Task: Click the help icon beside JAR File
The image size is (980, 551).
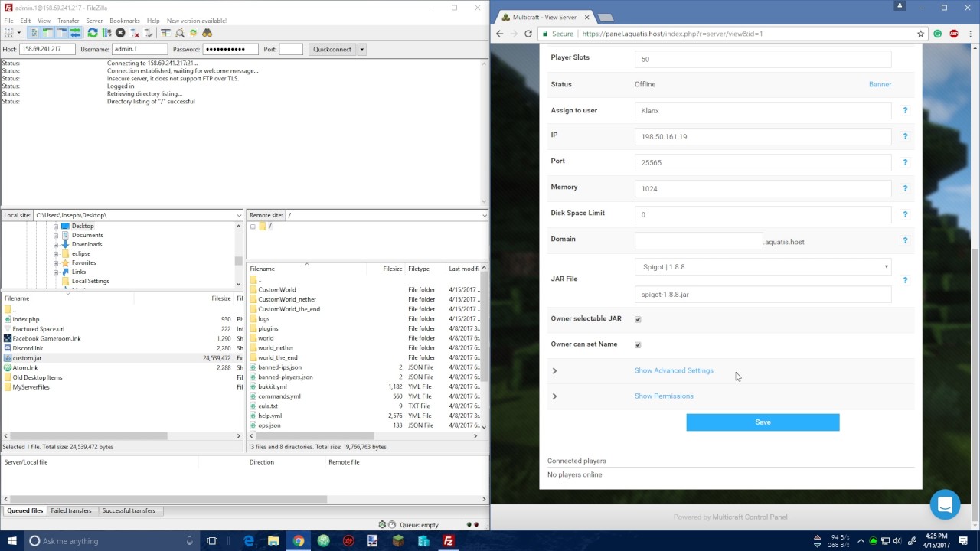Action: (905, 280)
